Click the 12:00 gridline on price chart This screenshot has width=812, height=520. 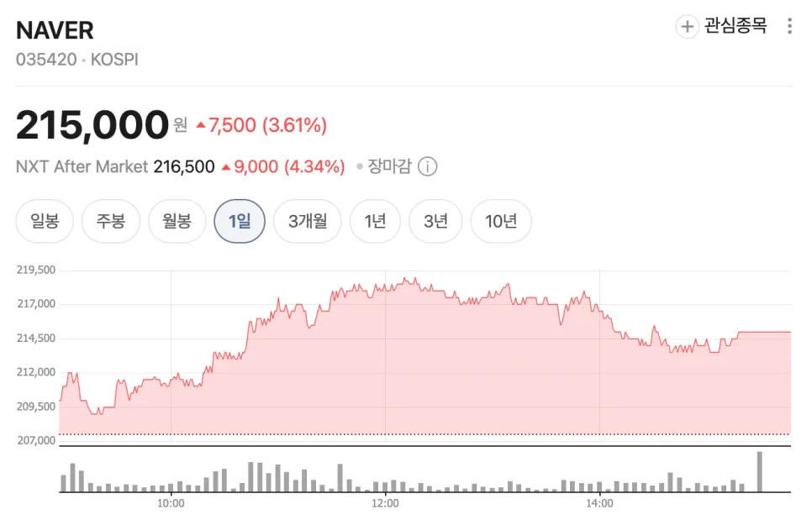pyautogui.click(x=385, y=356)
